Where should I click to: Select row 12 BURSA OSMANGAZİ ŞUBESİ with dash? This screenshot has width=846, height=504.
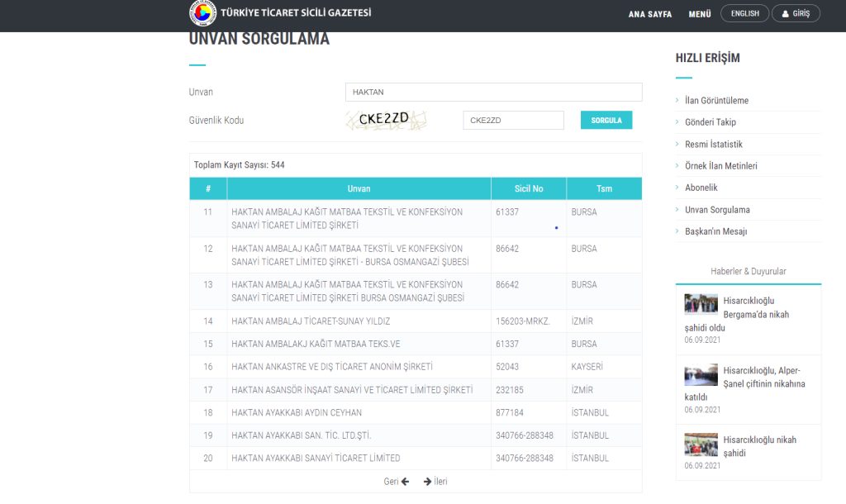tap(350, 255)
